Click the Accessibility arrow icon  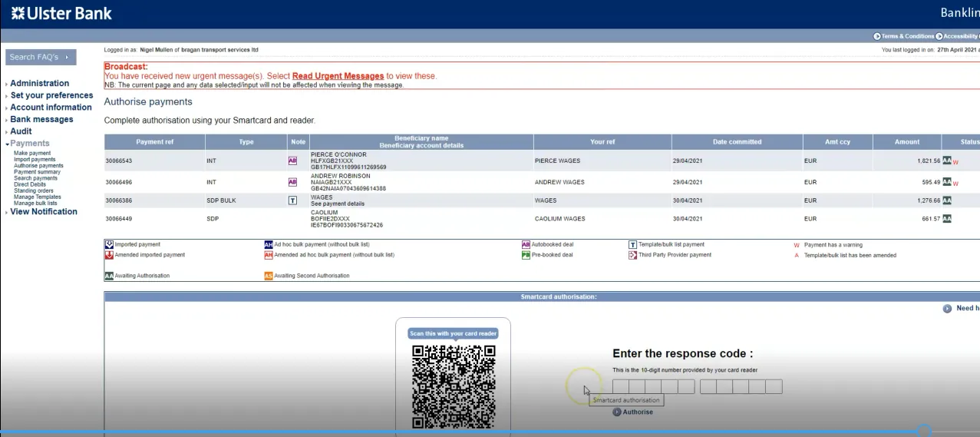939,36
